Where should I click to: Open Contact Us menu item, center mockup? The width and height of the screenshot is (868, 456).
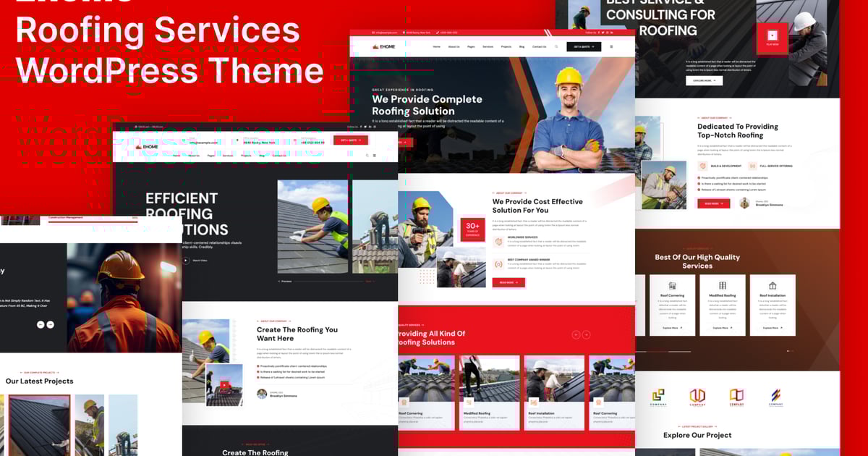pyautogui.click(x=539, y=46)
